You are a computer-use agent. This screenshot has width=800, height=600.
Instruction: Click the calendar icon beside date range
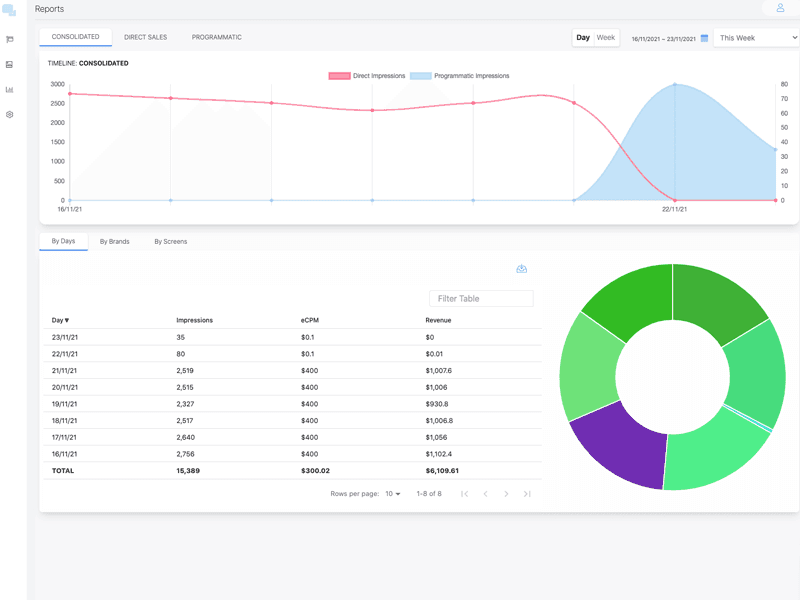(704, 38)
